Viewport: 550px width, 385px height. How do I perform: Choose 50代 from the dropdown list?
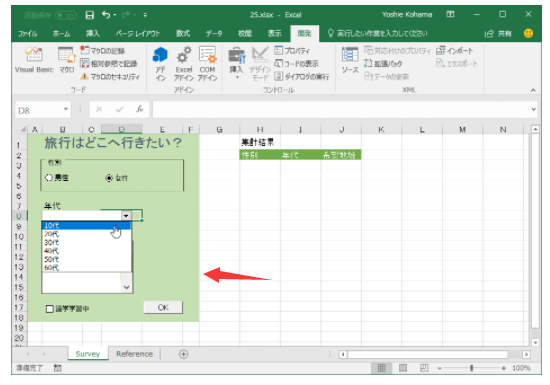tap(86, 259)
